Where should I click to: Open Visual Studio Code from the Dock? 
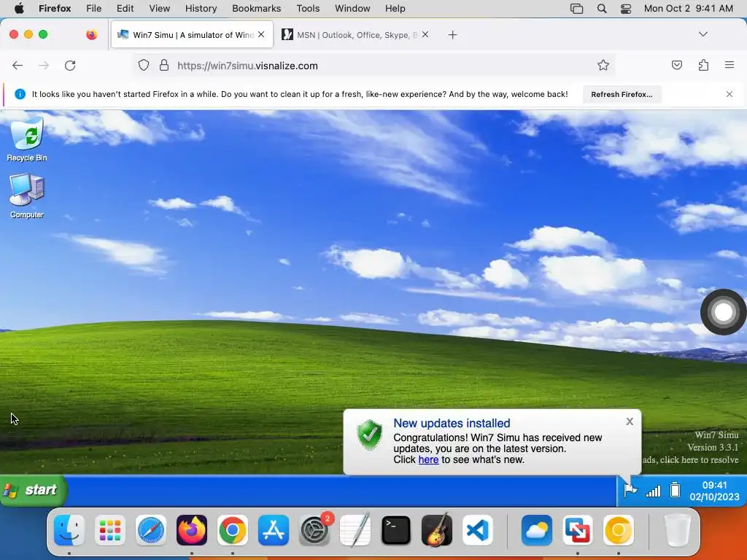tap(478, 530)
